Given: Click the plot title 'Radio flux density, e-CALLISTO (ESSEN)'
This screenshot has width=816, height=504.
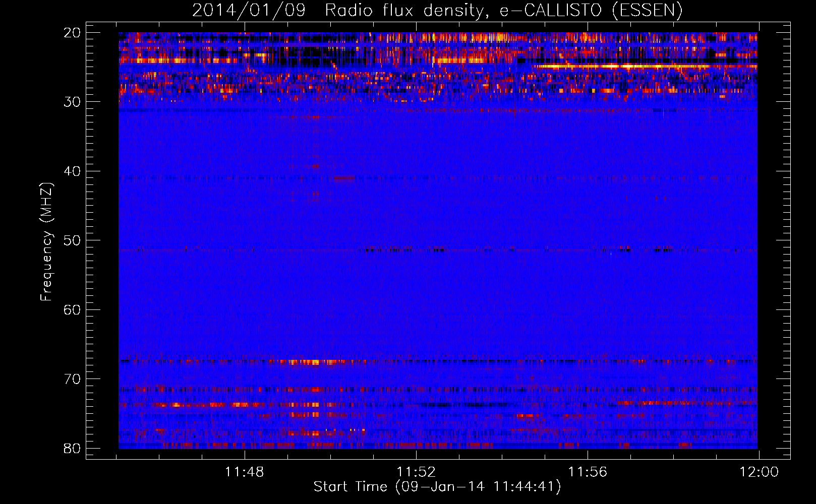Looking at the screenshot, I should [x=503, y=10].
